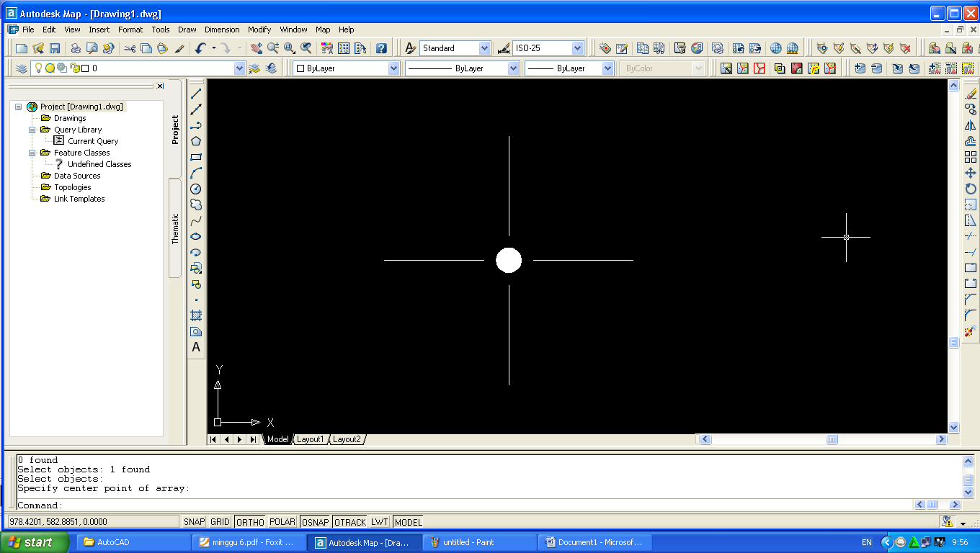
Task: Select the Arc draw tool
Action: 196,173
